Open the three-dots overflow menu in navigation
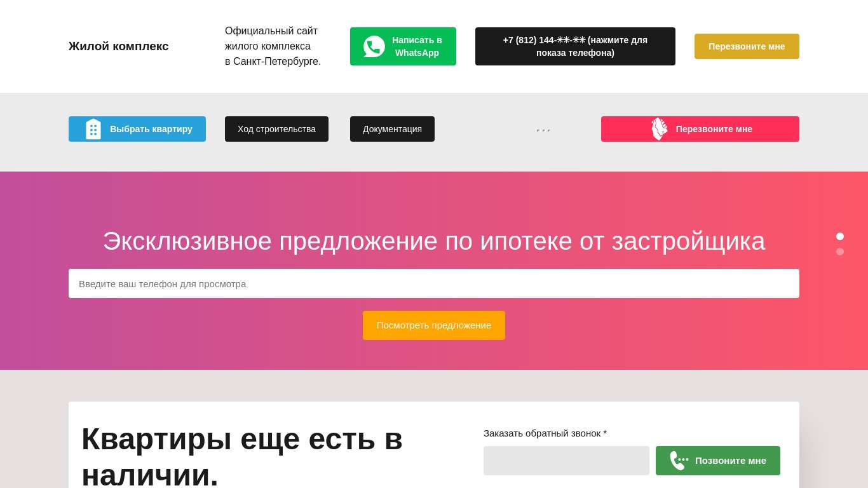The width and height of the screenshot is (868, 488). (543, 130)
